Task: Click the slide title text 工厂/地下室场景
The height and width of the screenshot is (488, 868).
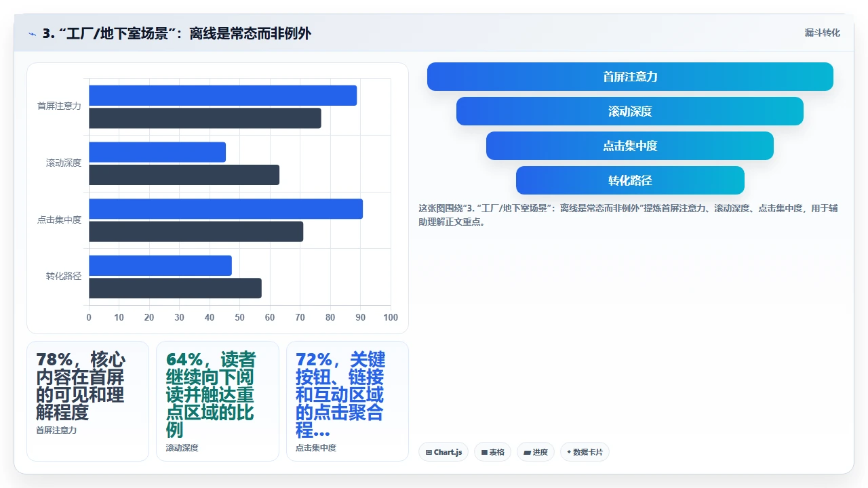Action: (x=118, y=33)
